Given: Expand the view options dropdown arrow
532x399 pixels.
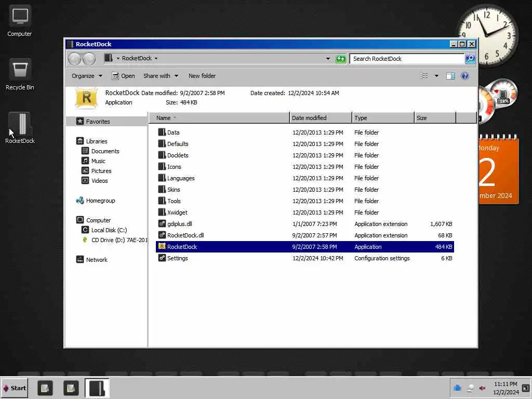Looking at the screenshot, I should pyautogui.click(x=436, y=76).
